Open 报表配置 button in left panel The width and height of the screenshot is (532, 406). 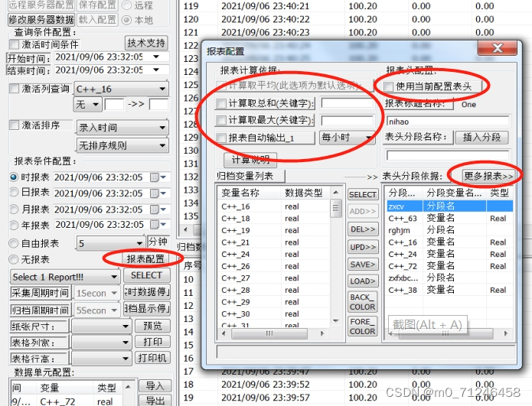click(x=145, y=259)
